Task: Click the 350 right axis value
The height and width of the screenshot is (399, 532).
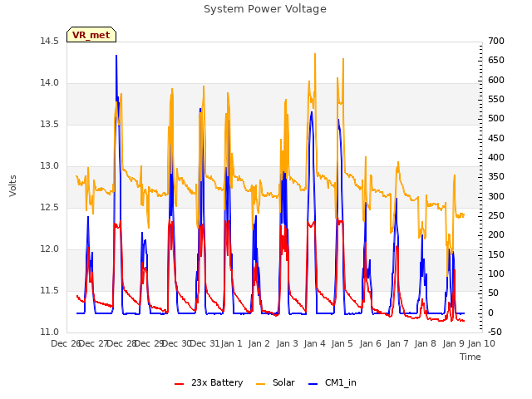Action: point(496,177)
